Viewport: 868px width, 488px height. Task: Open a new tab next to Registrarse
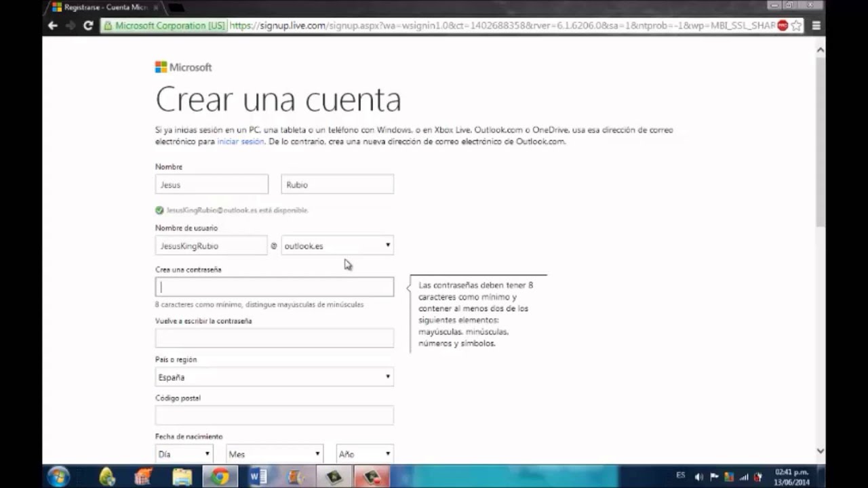[x=176, y=7]
